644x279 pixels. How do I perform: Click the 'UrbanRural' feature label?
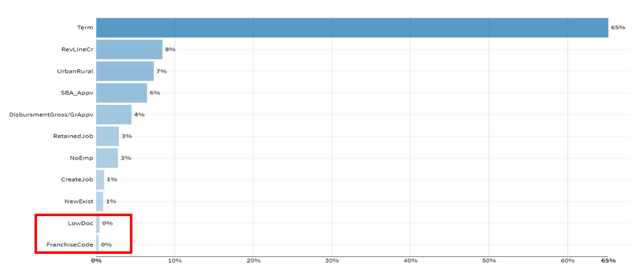tap(75, 71)
